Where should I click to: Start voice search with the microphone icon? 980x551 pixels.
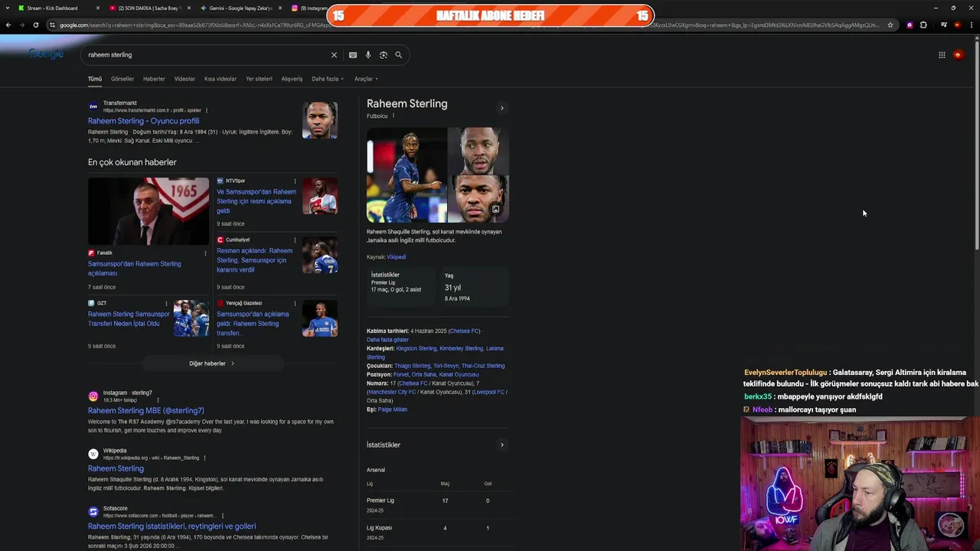tap(368, 55)
